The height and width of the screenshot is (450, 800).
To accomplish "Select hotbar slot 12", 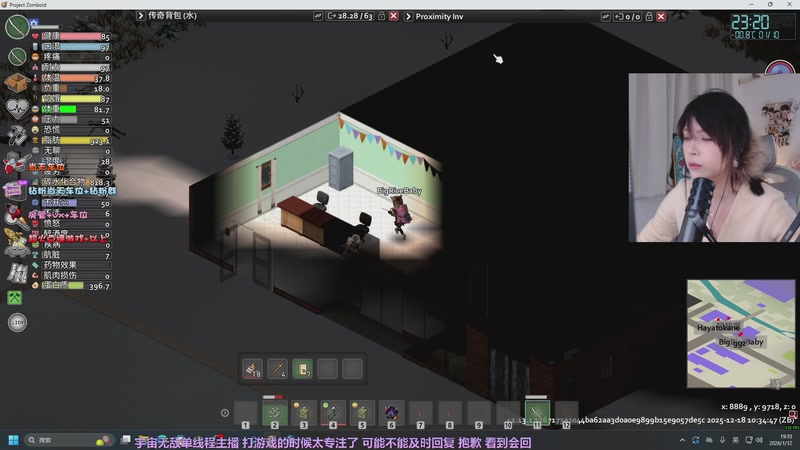I will [566, 413].
